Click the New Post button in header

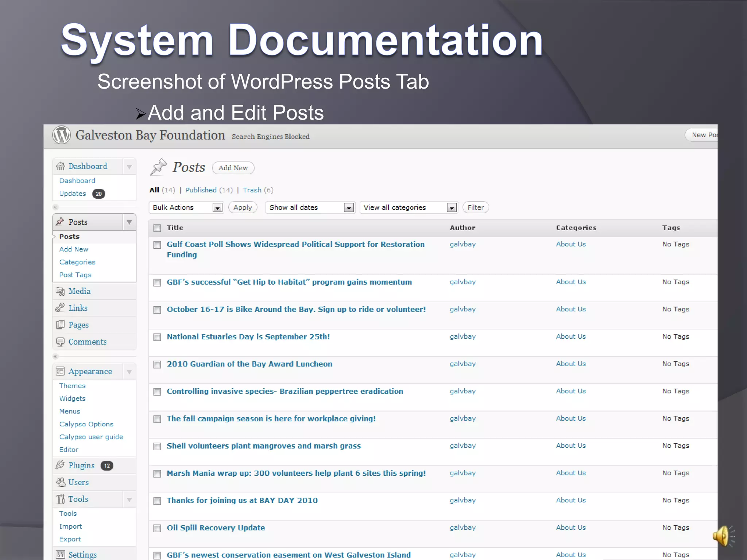tap(701, 135)
